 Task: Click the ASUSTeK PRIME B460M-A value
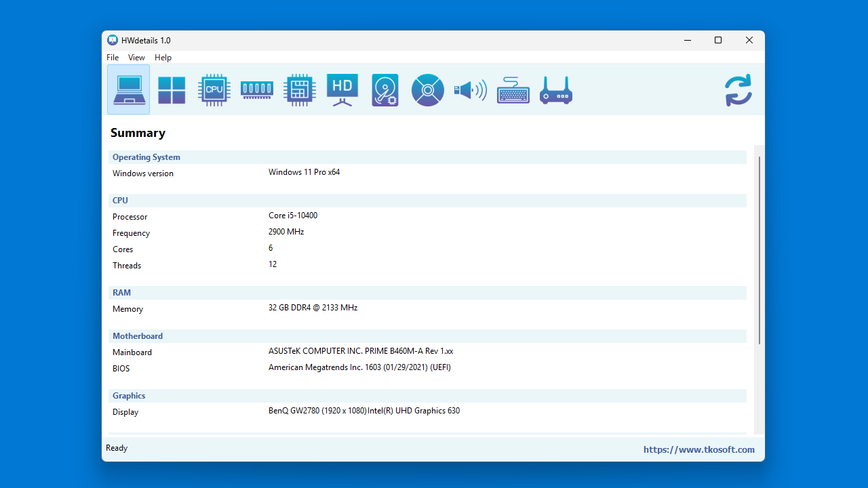(361, 351)
